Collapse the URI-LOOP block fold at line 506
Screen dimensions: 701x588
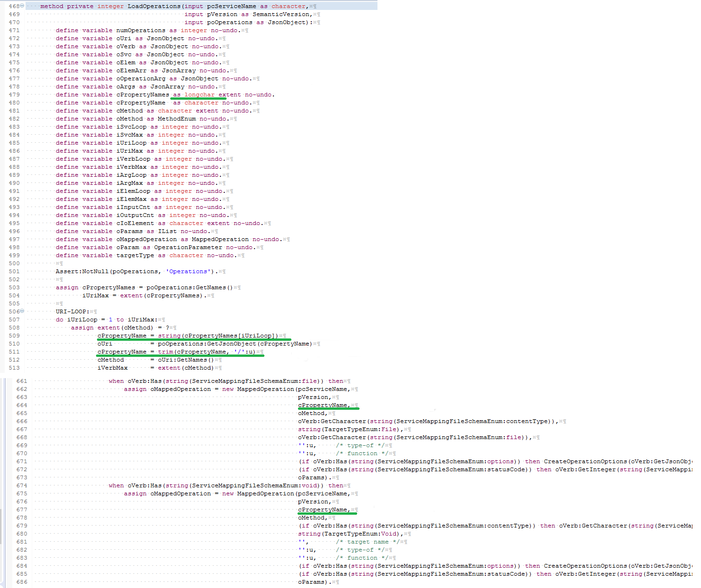pos(22,311)
